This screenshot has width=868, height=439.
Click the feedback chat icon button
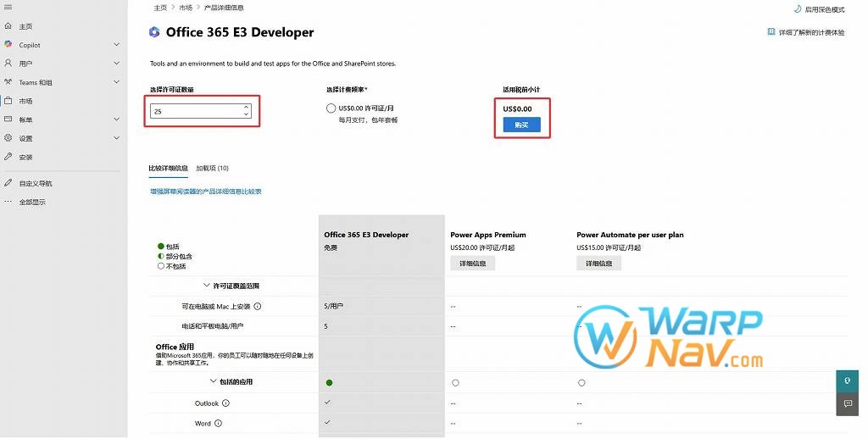847,403
